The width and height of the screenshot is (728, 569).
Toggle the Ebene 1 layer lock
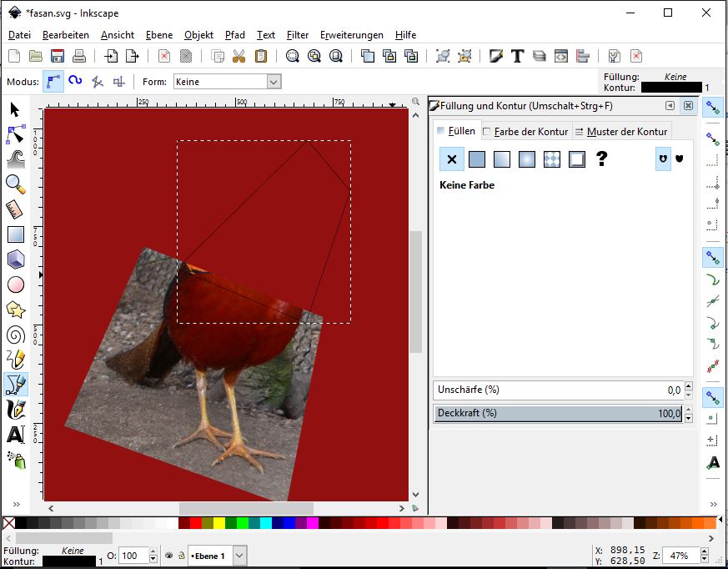(x=180, y=556)
